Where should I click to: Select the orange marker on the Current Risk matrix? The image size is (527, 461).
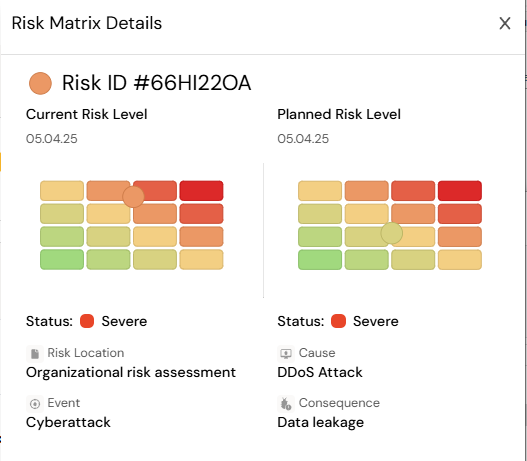(x=133, y=197)
